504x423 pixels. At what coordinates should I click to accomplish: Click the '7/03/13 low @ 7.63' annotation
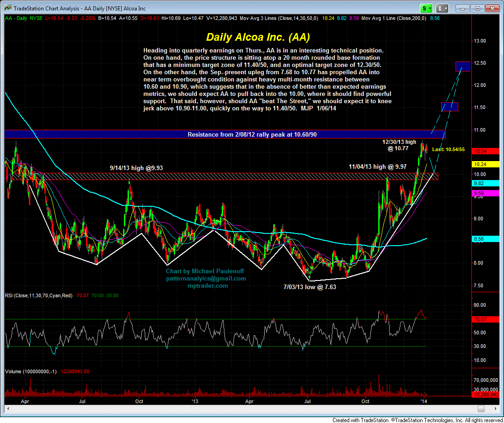(x=309, y=287)
